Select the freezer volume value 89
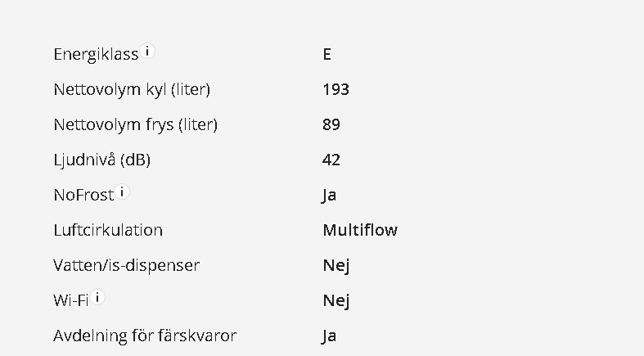644x356 pixels. pyautogui.click(x=331, y=124)
